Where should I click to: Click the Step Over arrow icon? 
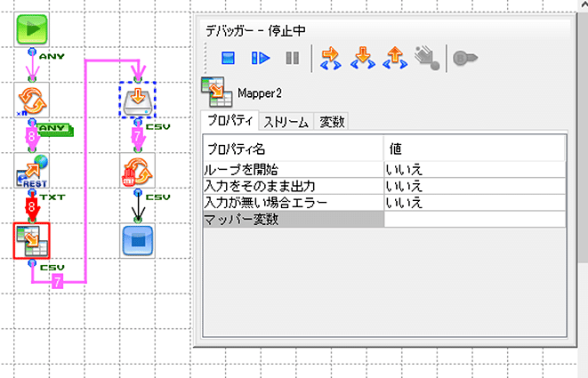click(331, 59)
